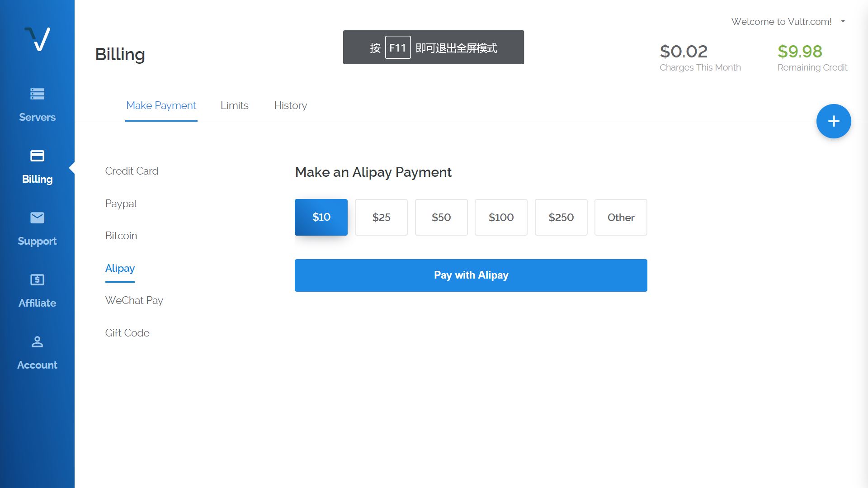The image size is (868, 488).
Task: Click the blue plus deploy button
Action: [833, 121]
